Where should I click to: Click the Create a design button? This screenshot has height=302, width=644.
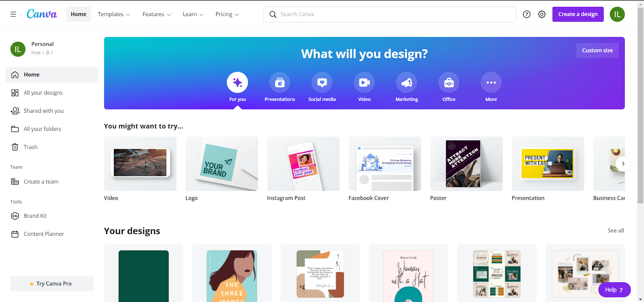click(578, 14)
